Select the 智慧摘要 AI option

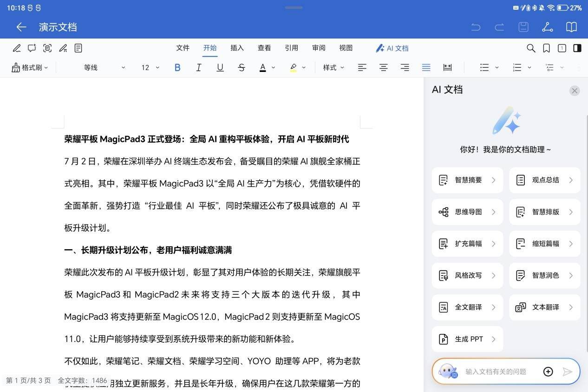click(x=467, y=180)
